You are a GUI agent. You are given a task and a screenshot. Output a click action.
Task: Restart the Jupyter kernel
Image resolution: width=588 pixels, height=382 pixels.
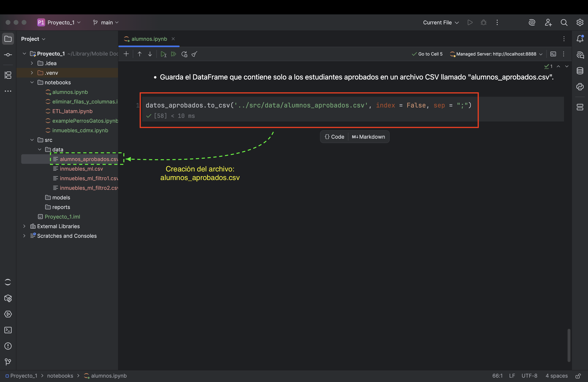pos(184,54)
